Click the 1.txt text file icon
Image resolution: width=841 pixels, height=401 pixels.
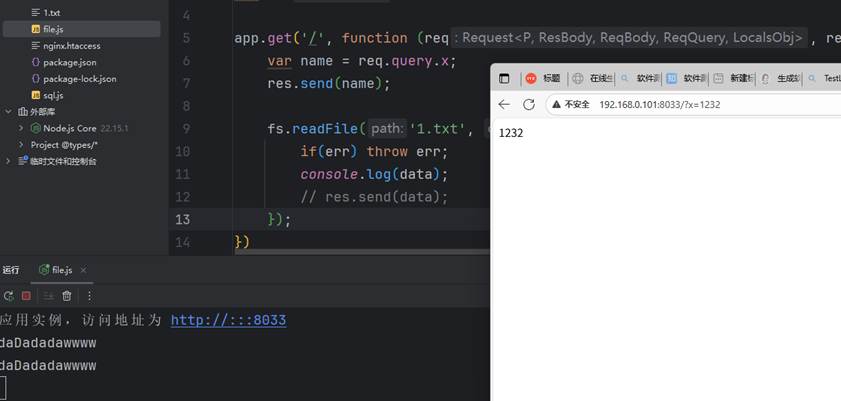coord(35,12)
